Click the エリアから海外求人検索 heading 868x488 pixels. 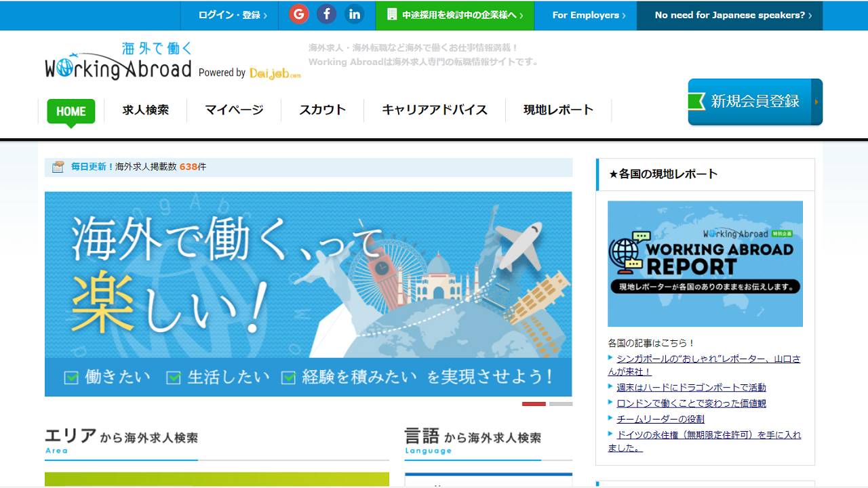pos(121,437)
